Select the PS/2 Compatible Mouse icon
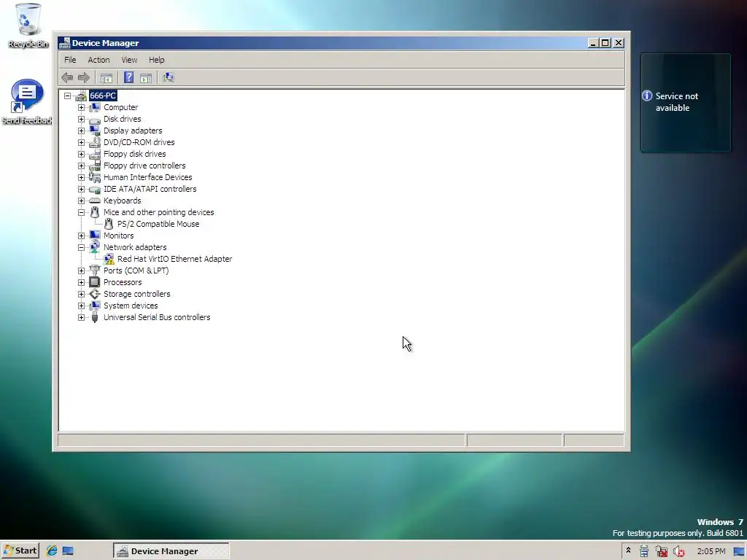 pos(109,224)
